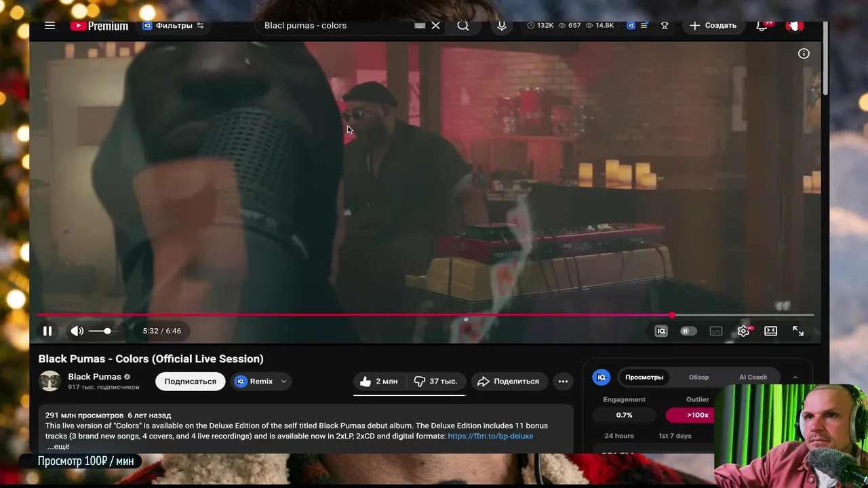The image size is (868, 488).
Task: Open the notifications bell
Action: (762, 25)
